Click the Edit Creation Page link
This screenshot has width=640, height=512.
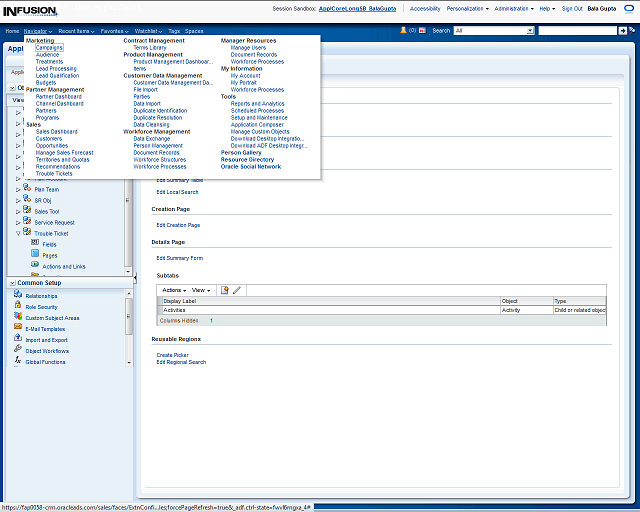tap(178, 225)
